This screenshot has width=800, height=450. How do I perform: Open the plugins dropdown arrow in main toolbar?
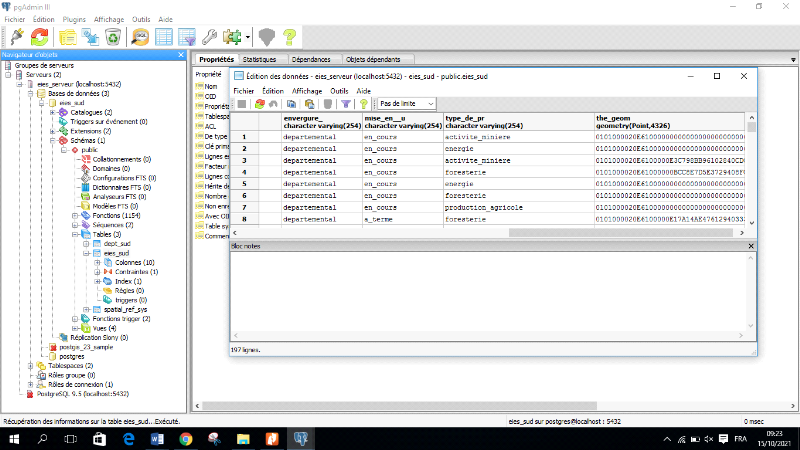(x=246, y=37)
